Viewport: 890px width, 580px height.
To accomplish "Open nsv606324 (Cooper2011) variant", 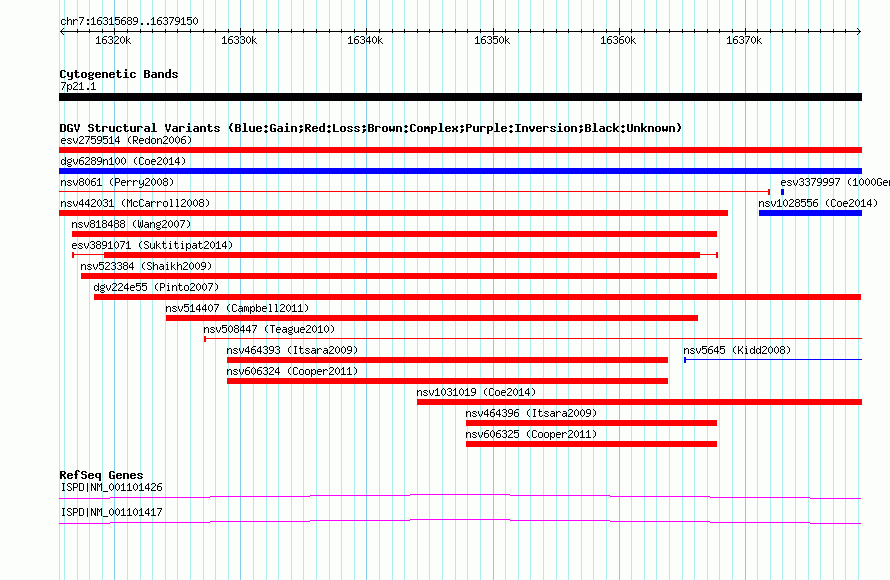I will pos(292,371).
